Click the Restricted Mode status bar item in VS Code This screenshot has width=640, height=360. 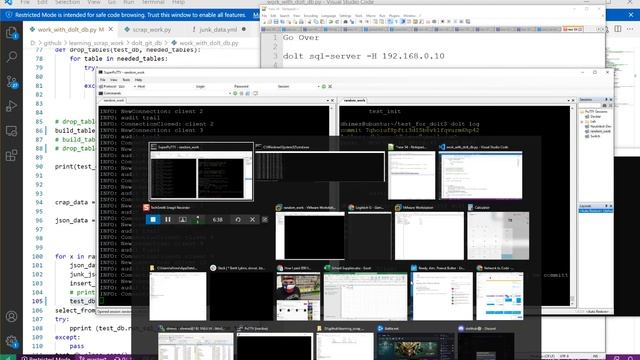click(46, 358)
